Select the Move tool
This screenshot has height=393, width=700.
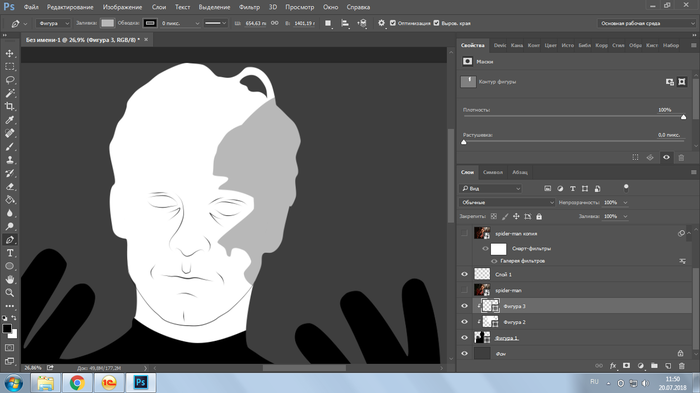point(9,53)
